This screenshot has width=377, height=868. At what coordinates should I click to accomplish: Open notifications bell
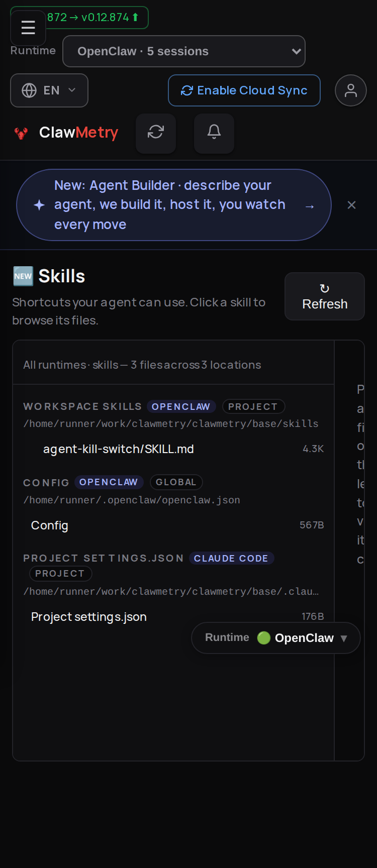point(214,133)
